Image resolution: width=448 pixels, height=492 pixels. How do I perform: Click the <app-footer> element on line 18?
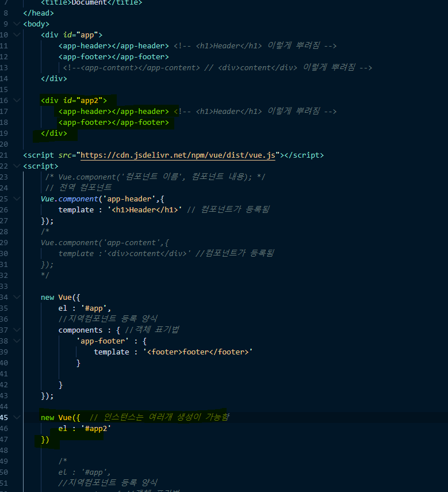[113, 123]
